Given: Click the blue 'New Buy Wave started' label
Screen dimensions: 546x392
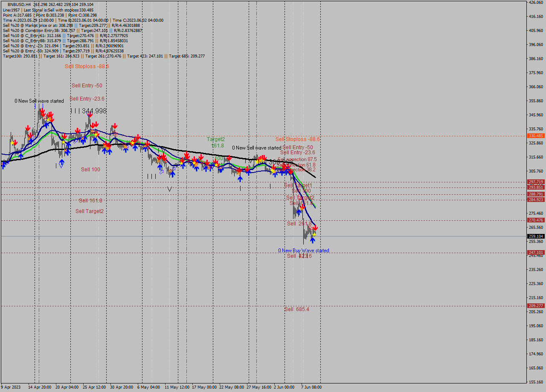Looking at the screenshot, I should click(x=303, y=251).
